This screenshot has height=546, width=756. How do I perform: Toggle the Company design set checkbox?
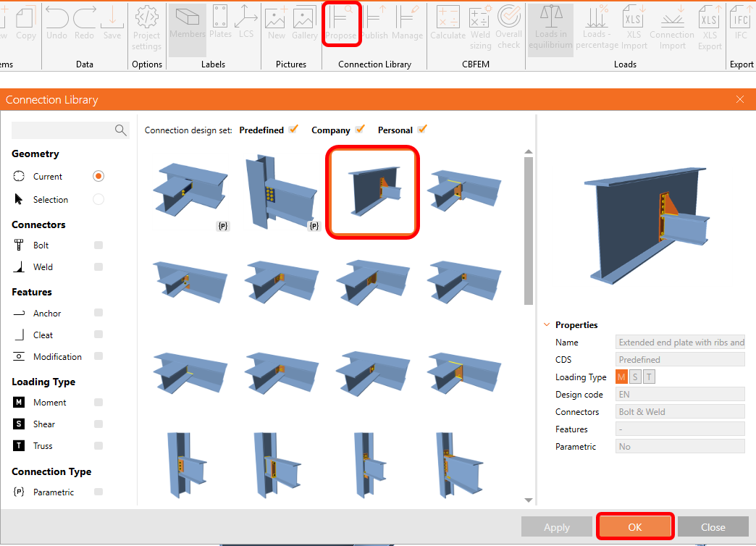360,130
